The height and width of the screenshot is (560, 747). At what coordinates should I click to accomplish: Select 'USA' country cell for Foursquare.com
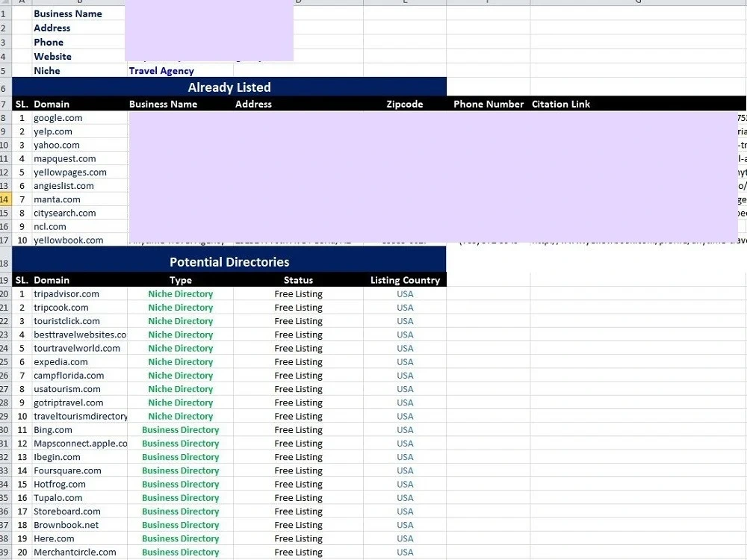click(x=405, y=470)
